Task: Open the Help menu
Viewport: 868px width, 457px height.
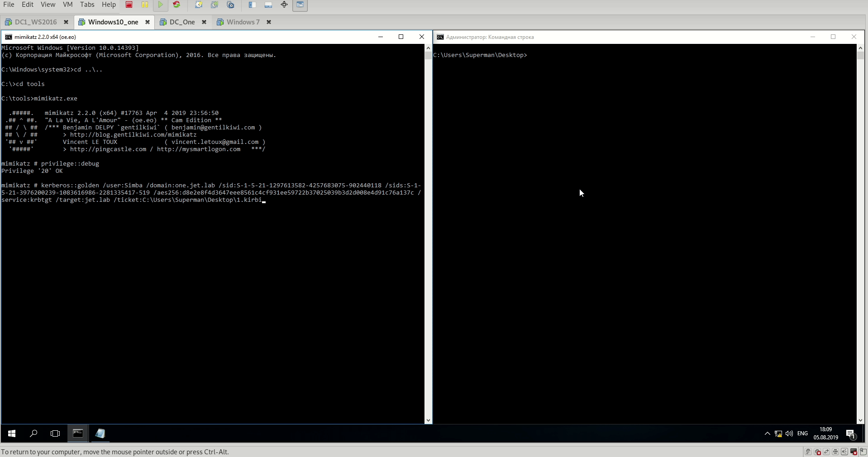Action: coord(109,5)
